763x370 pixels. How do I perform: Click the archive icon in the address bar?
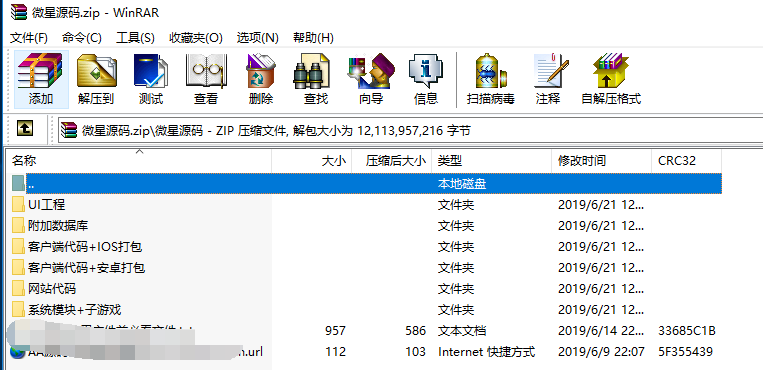tap(69, 130)
